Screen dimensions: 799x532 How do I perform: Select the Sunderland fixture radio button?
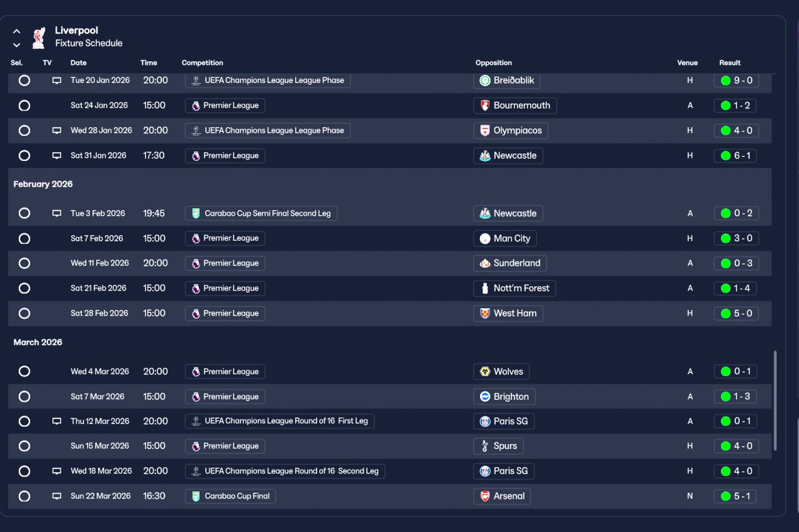(x=24, y=263)
